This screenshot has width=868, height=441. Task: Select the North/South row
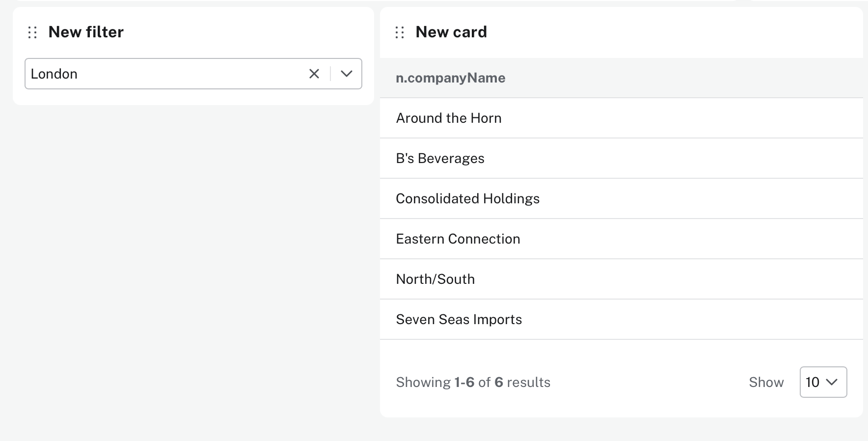pyautogui.click(x=435, y=279)
